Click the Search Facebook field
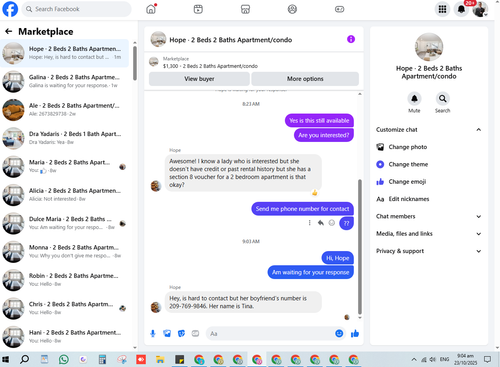 (77, 9)
